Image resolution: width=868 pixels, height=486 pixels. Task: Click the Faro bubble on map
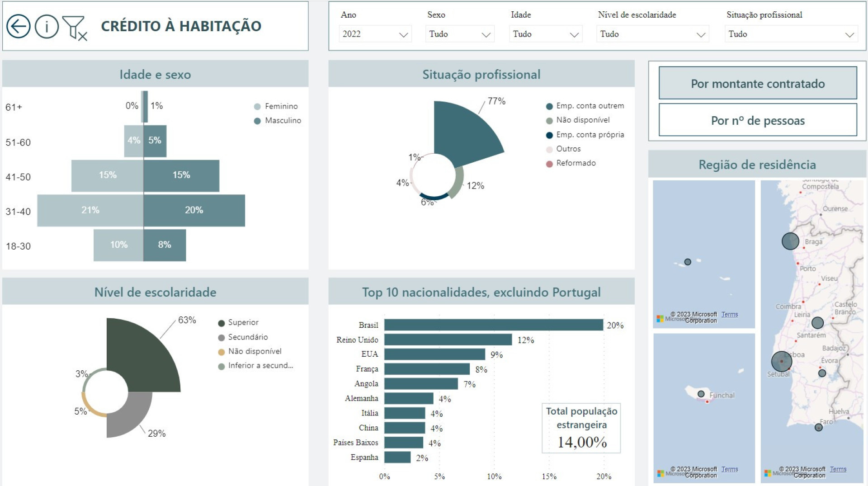pos(818,427)
